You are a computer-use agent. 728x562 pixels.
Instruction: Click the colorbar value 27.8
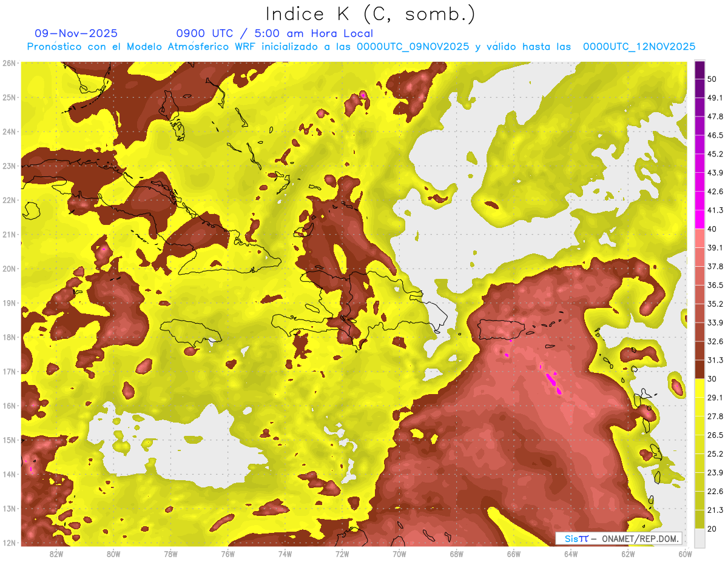pyautogui.click(x=715, y=416)
